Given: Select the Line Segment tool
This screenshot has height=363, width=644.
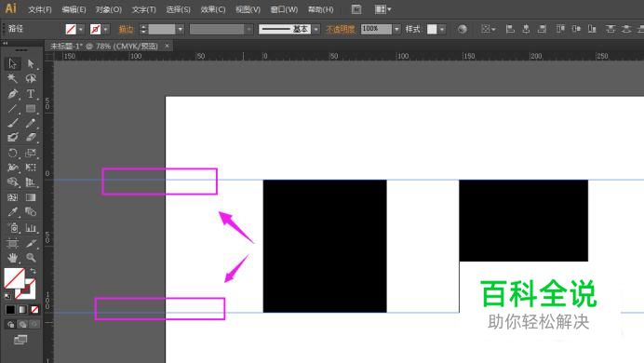Looking at the screenshot, I should coord(12,108).
